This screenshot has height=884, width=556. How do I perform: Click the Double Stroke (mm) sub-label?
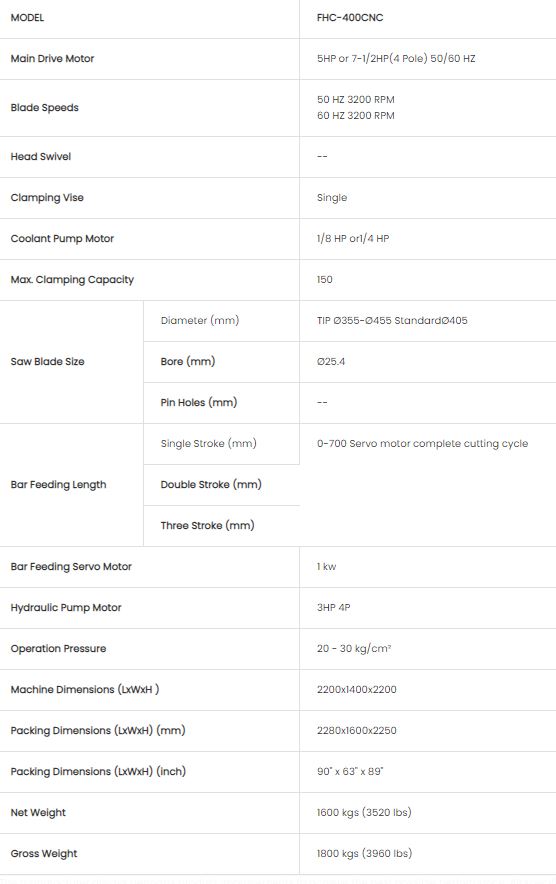click(211, 484)
